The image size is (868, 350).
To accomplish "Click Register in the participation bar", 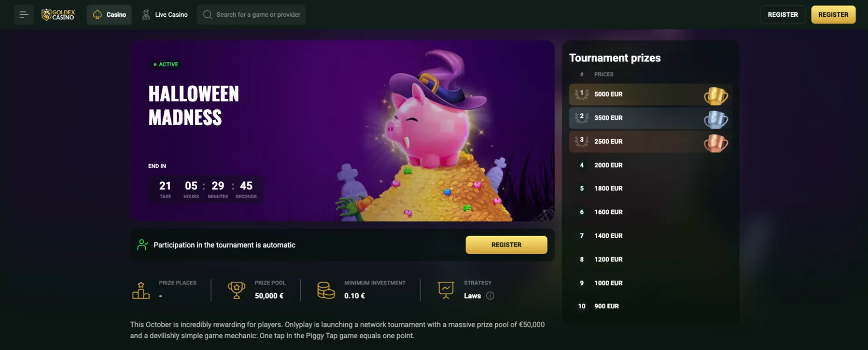I will click(x=506, y=245).
